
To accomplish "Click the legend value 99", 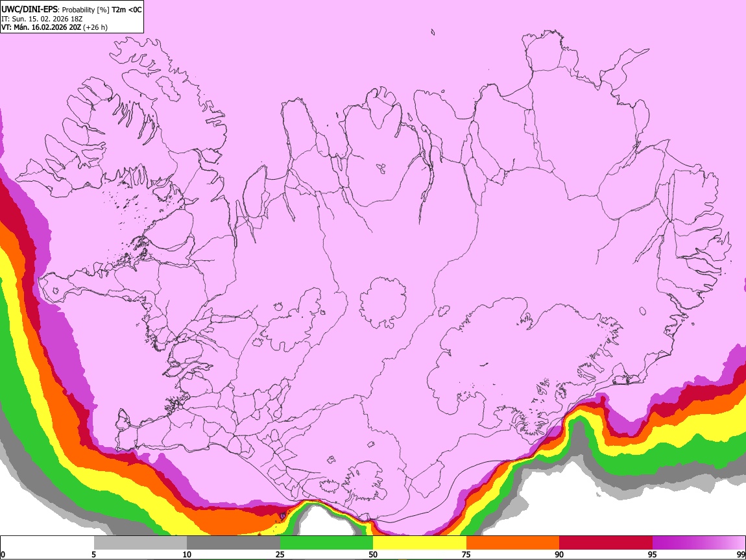I will (x=741, y=554).
